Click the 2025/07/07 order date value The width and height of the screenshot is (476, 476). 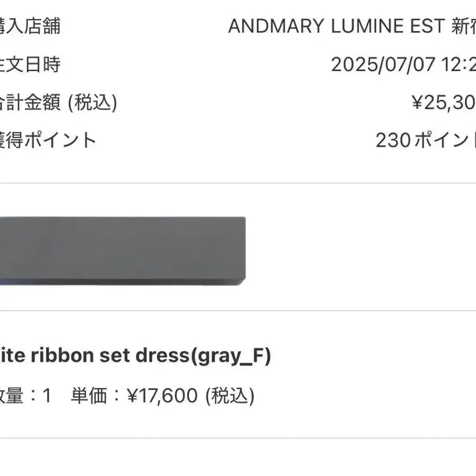[383, 65]
